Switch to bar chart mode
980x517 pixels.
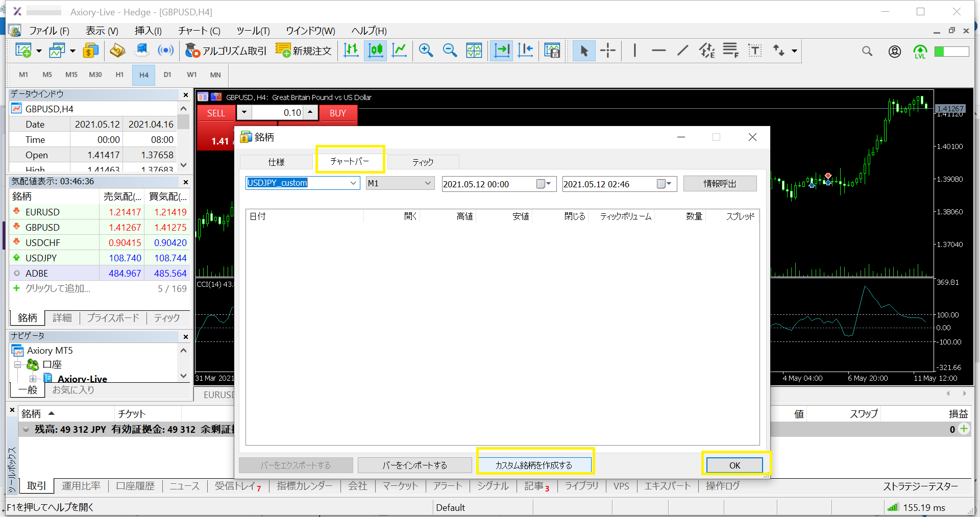[x=351, y=51]
